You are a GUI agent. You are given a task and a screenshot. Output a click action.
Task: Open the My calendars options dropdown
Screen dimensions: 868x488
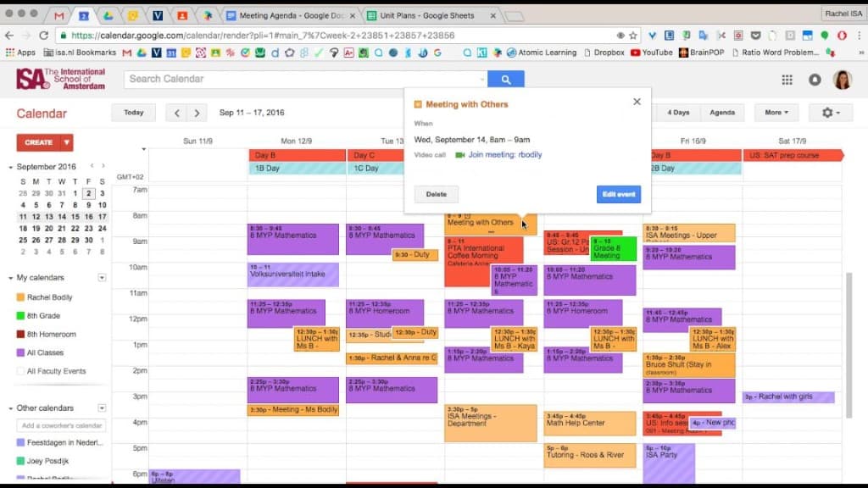pyautogui.click(x=102, y=278)
